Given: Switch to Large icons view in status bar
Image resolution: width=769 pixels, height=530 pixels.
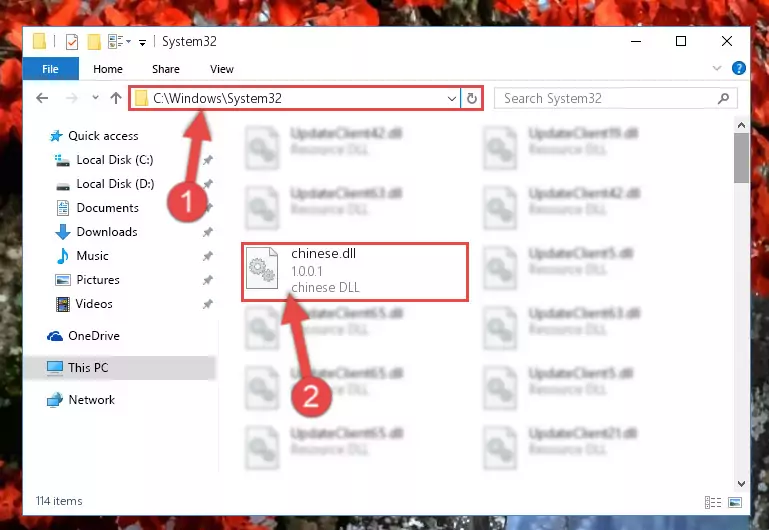Looking at the screenshot, I should click(x=735, y=502).
